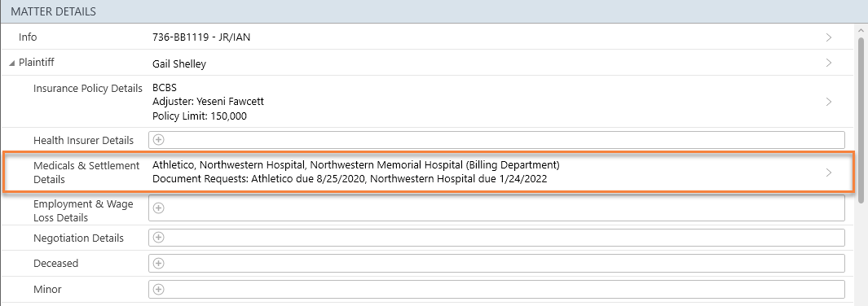Click the MATTER DETAILS panel header
This screenshot has height=306, width=868.
(x=434, y=11)
